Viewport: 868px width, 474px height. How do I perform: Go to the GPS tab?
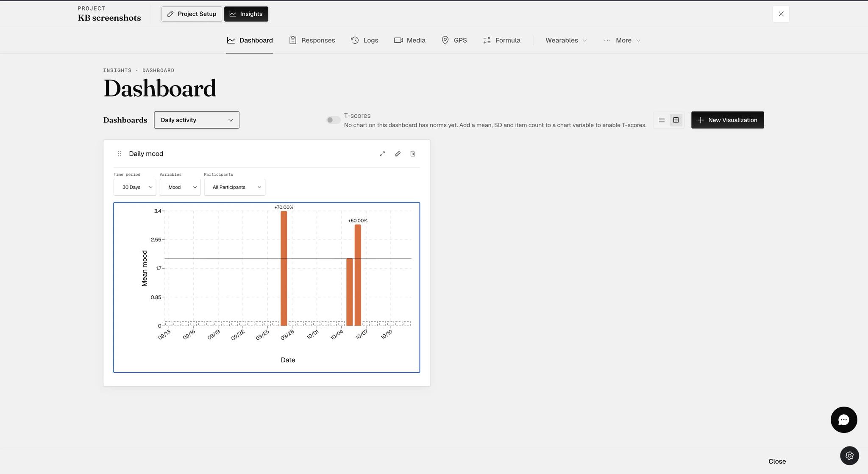454,40
